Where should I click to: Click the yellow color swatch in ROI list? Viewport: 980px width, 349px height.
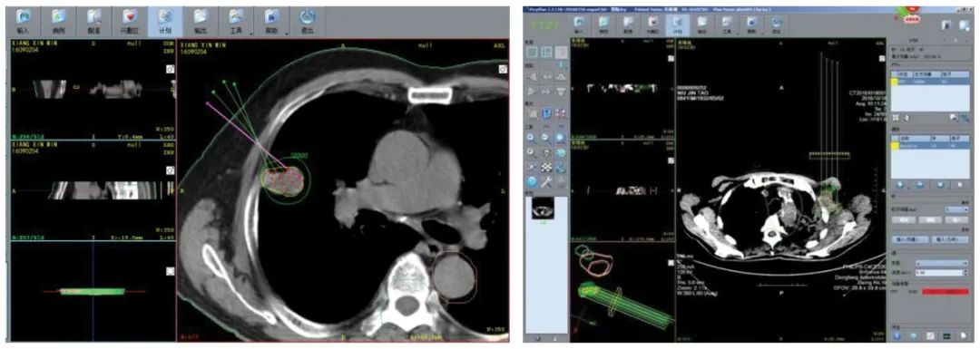click(x=895, y=81)
